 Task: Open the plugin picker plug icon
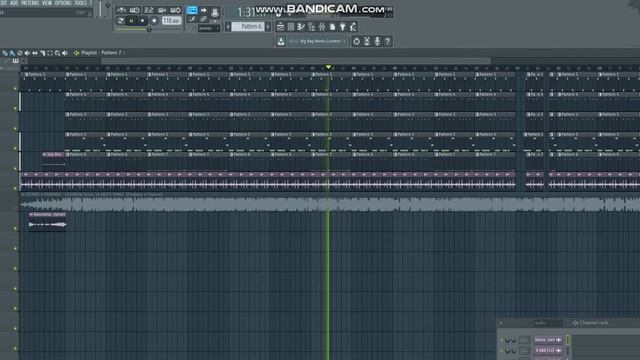(342, 27)
